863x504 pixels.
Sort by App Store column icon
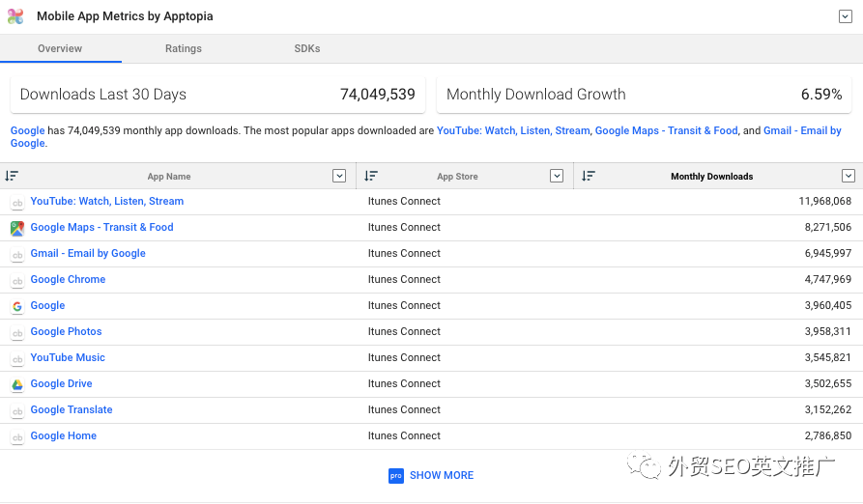371,176
